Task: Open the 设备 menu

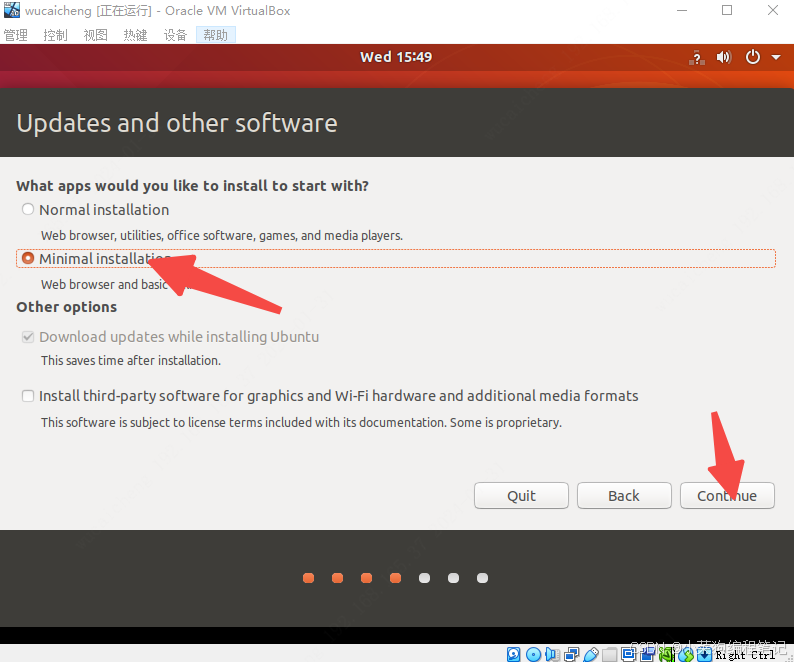Action: click(175, 35)
